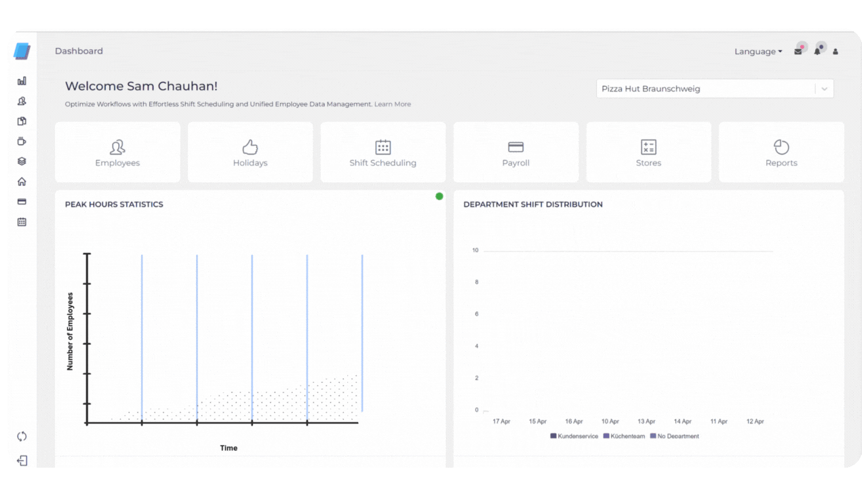Click the logout icon at sidebar bottom
Screen dimensions: 868x488
[22, 461]
